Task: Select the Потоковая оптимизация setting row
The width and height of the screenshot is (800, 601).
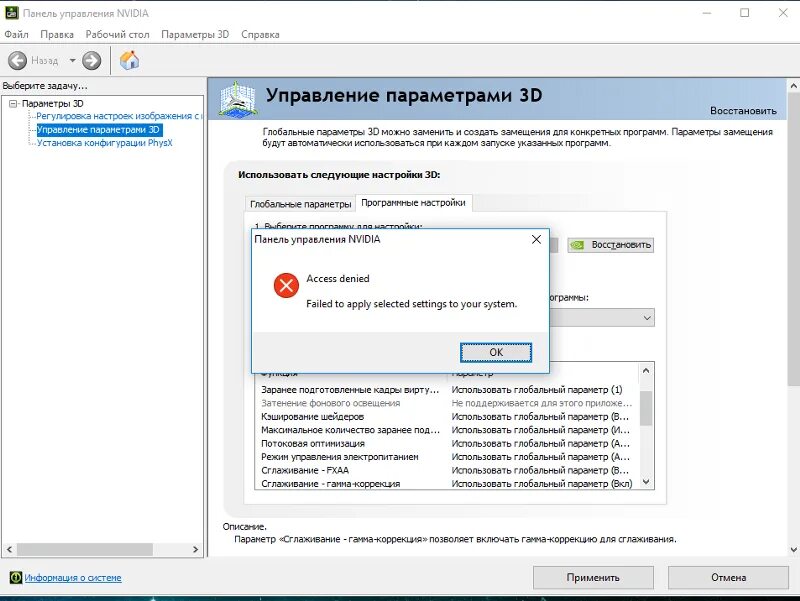Action: pyautogui.click(x=446, y=443)
